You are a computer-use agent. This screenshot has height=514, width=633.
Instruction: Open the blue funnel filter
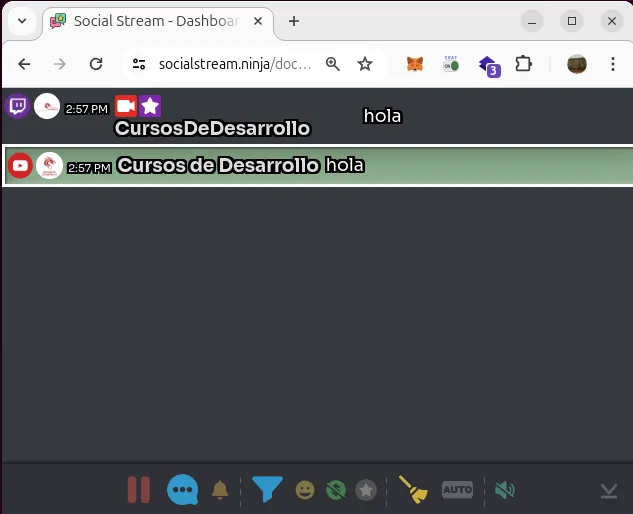(x=266, y=489)
